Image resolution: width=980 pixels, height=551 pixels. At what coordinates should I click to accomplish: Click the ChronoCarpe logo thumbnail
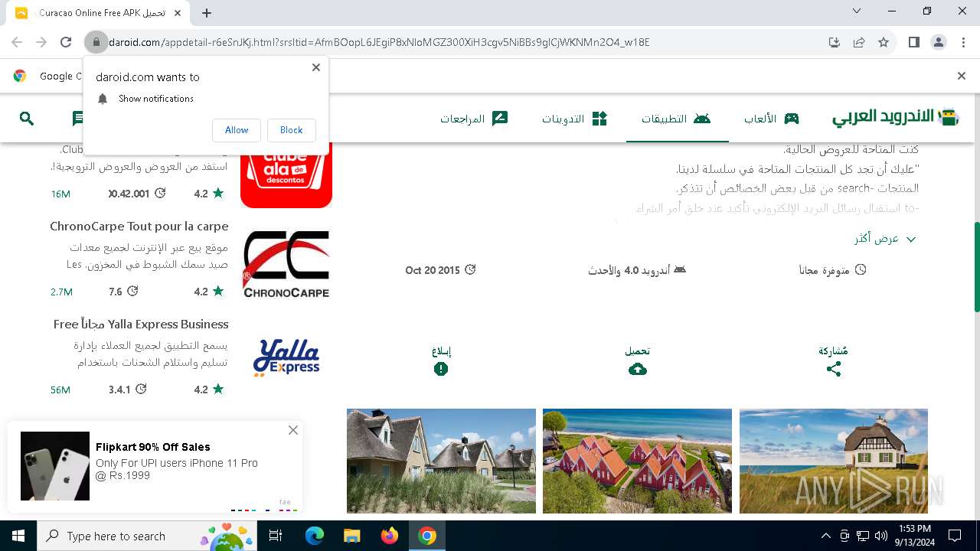click(x=286, y=264)
